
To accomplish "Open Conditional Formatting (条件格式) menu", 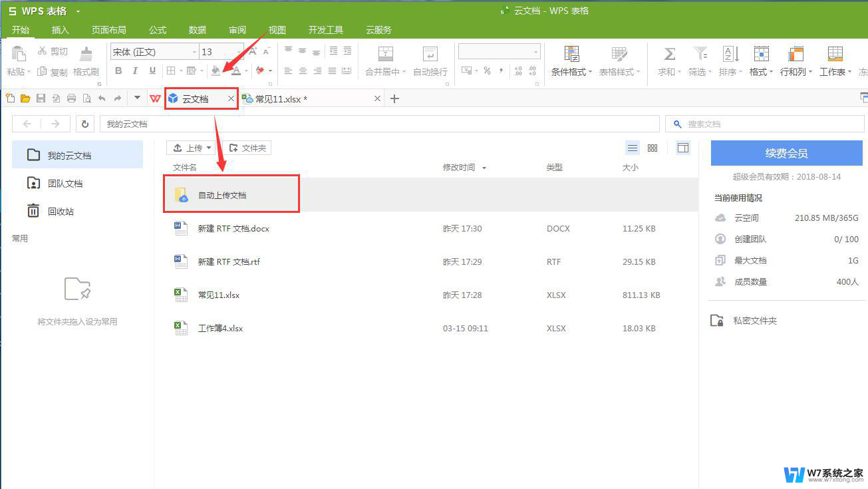I will pos(571,62).
